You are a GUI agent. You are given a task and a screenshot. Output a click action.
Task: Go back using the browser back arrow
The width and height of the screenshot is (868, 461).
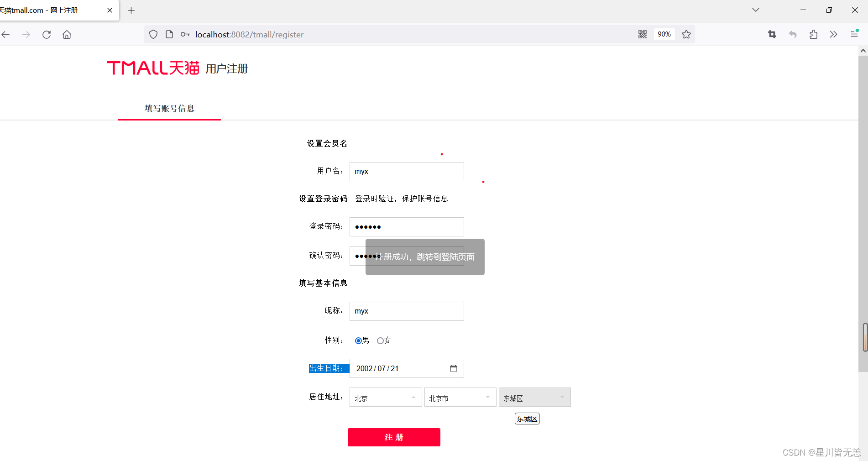(6, 35)
